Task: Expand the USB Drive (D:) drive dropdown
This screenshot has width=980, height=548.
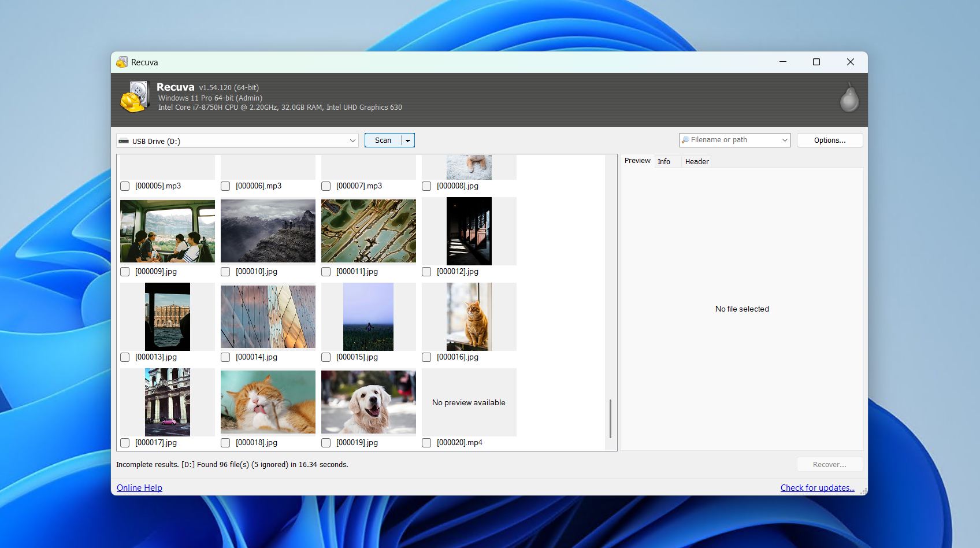Action: click(x=352, y=141)
